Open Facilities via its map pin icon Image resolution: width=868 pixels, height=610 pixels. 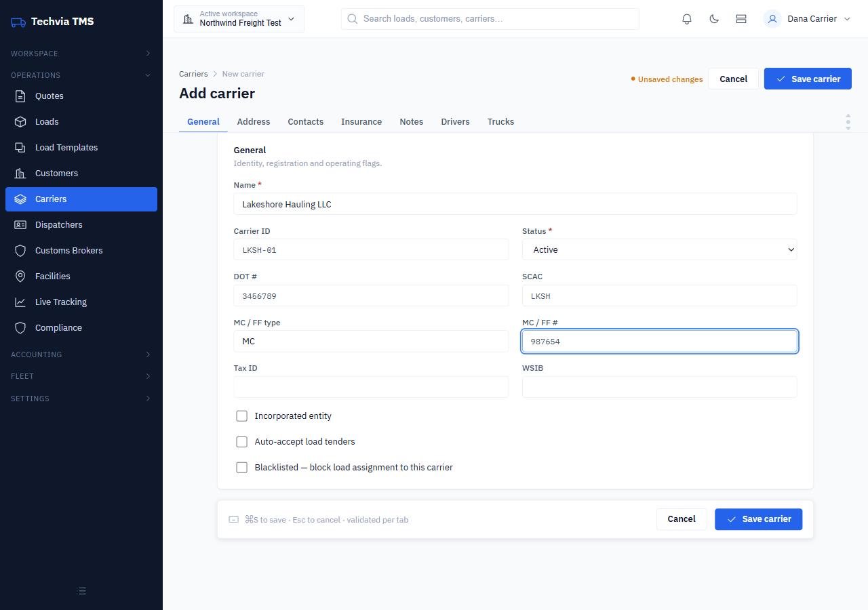(x=21, y=277)
